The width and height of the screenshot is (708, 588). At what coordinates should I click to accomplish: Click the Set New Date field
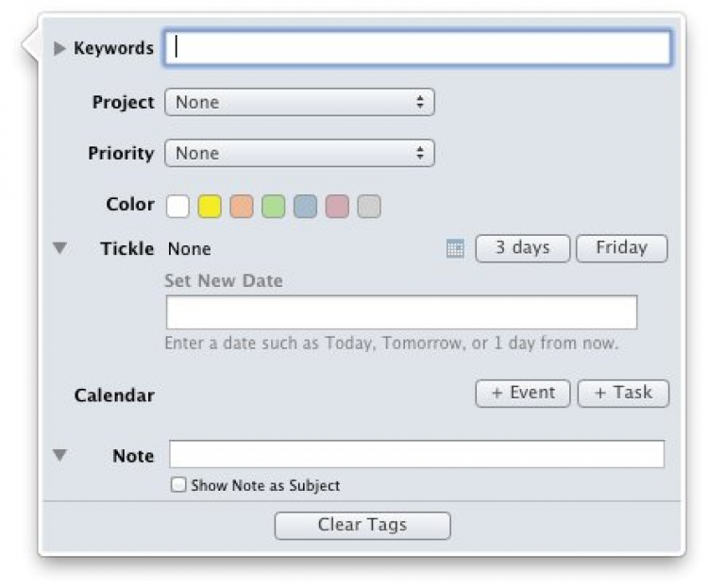[x=401, y=312]
